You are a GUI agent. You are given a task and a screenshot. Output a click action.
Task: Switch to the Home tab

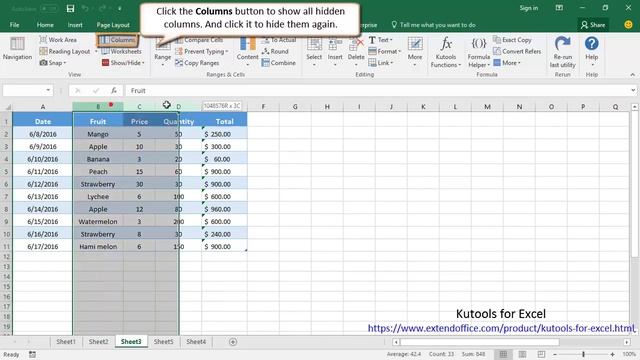[45, 25]
